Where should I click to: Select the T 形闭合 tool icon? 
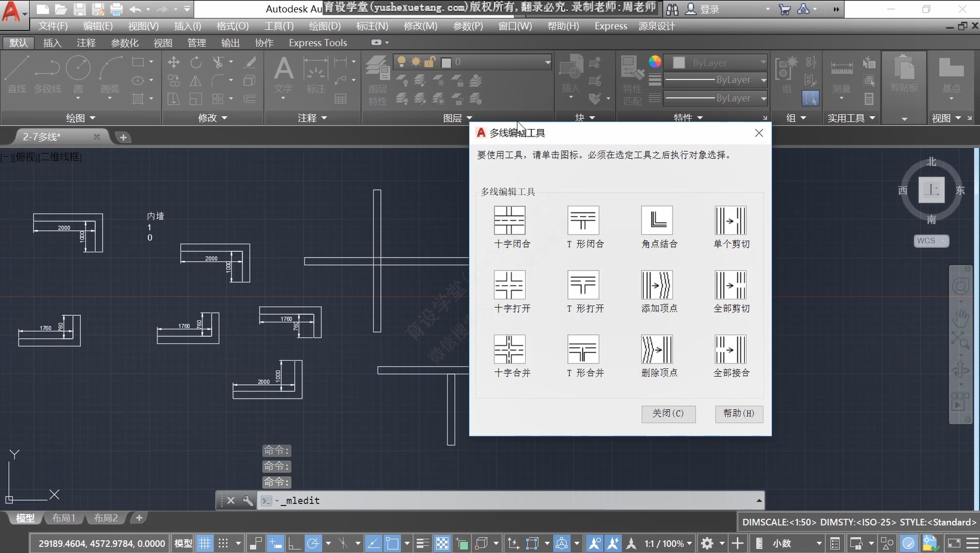[x=583, y=220]
